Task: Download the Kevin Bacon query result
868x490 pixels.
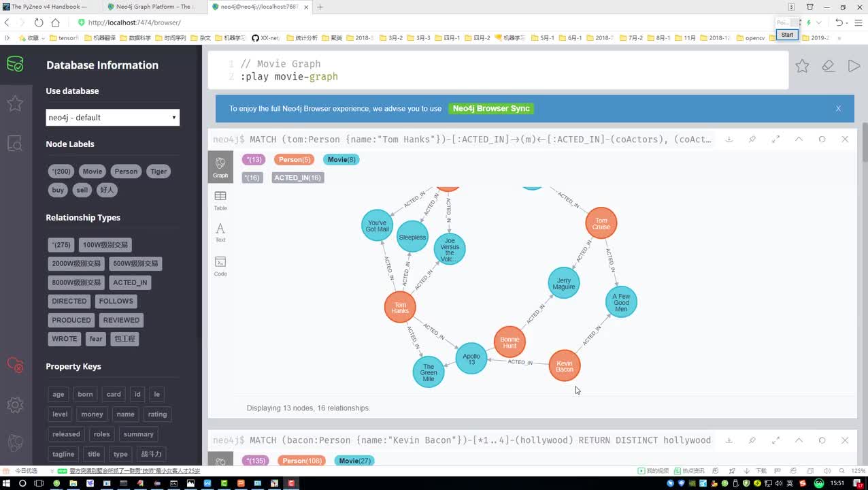Action: 729,440
